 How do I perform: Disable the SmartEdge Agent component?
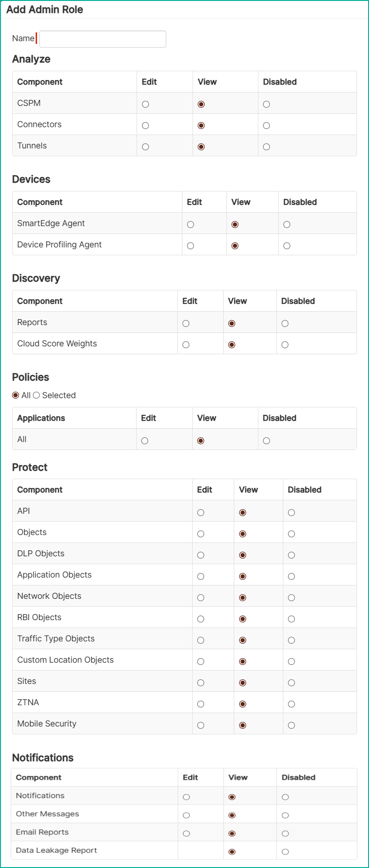coord(287,225)
